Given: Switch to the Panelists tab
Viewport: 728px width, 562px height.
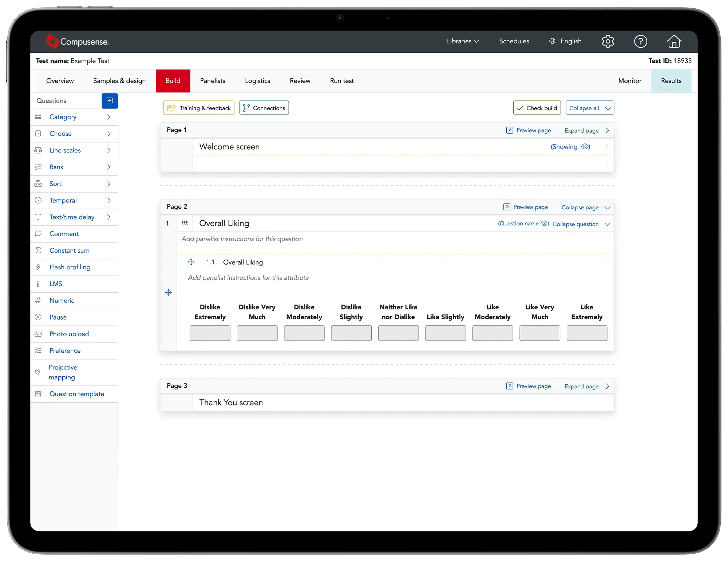Looking at the screenshot, I should [213, 81].
